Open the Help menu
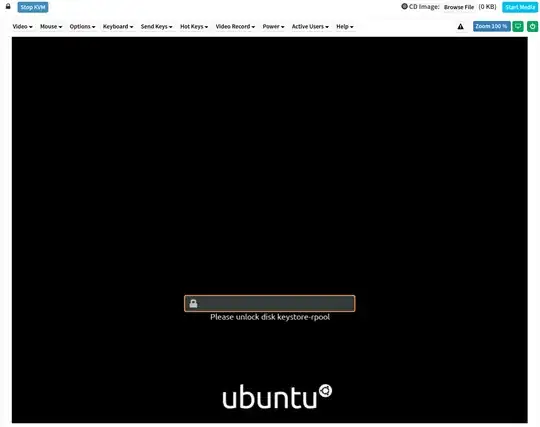This screenshot has width=540, height=427. coord(345,27)
